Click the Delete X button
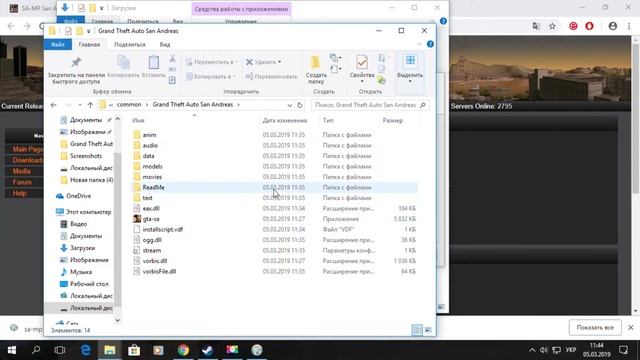 click(x=263, y=62)
